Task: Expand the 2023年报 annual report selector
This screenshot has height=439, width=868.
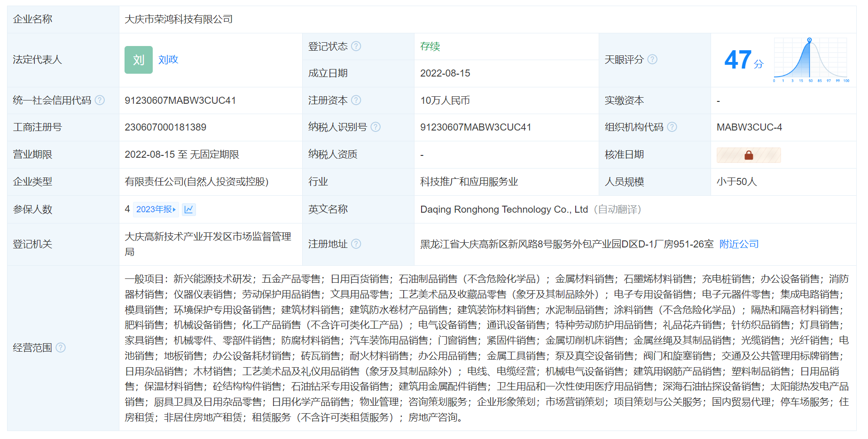Action: pyautogui.click(x=156, y=209)
